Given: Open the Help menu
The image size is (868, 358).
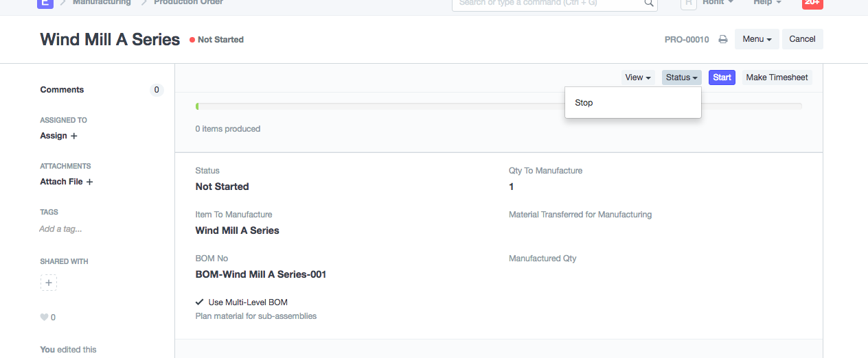Looking at the screenshot, I should [767, 3].
